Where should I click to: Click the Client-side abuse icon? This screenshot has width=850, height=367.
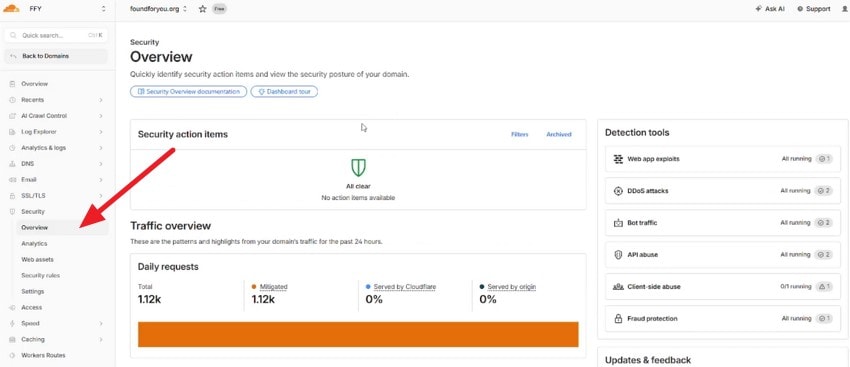coord(618,287)
